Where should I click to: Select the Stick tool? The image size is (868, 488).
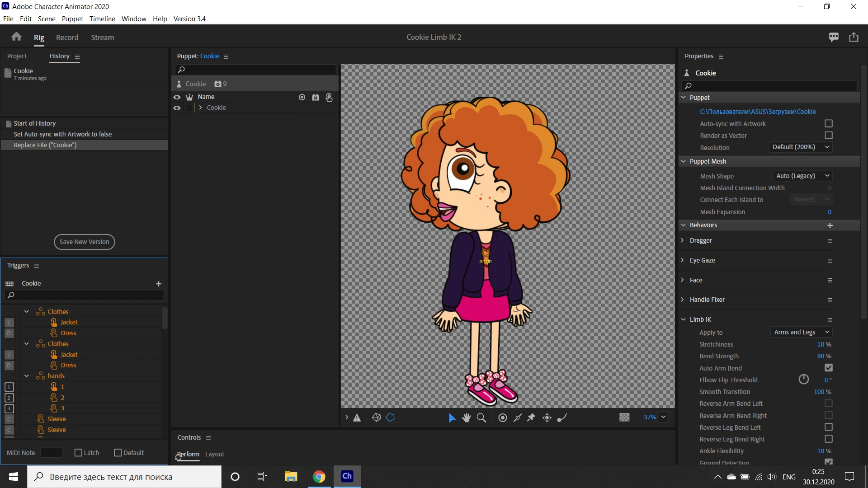(518, 418)
